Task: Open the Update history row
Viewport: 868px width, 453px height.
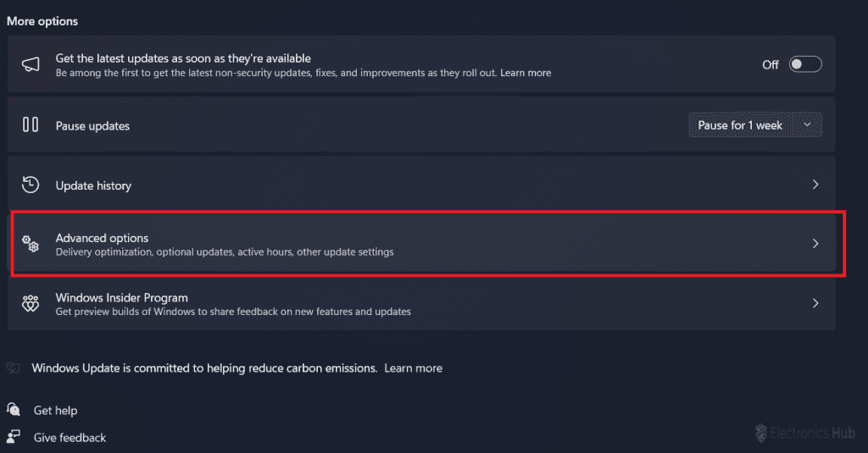Action: click(93, 185)
